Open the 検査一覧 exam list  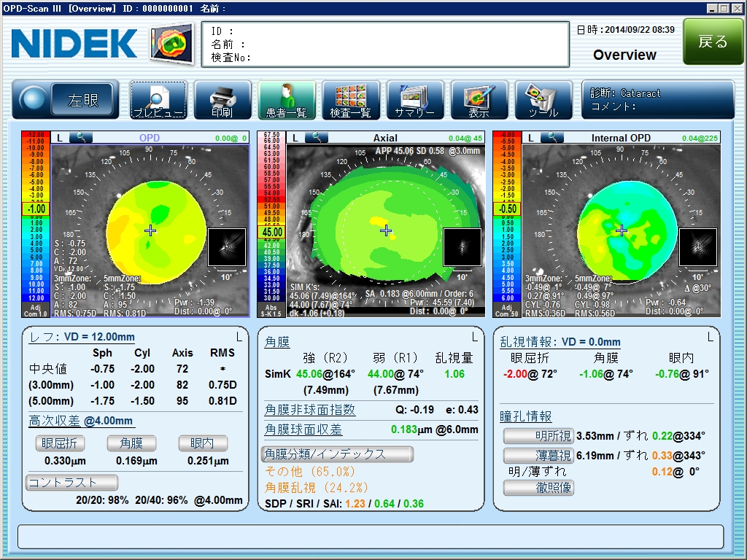[351, 100]
